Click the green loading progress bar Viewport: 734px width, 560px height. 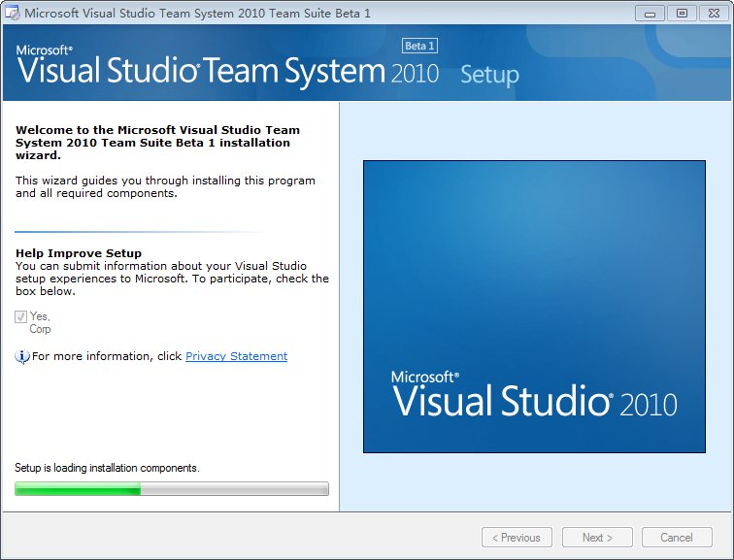coord(172,489)
